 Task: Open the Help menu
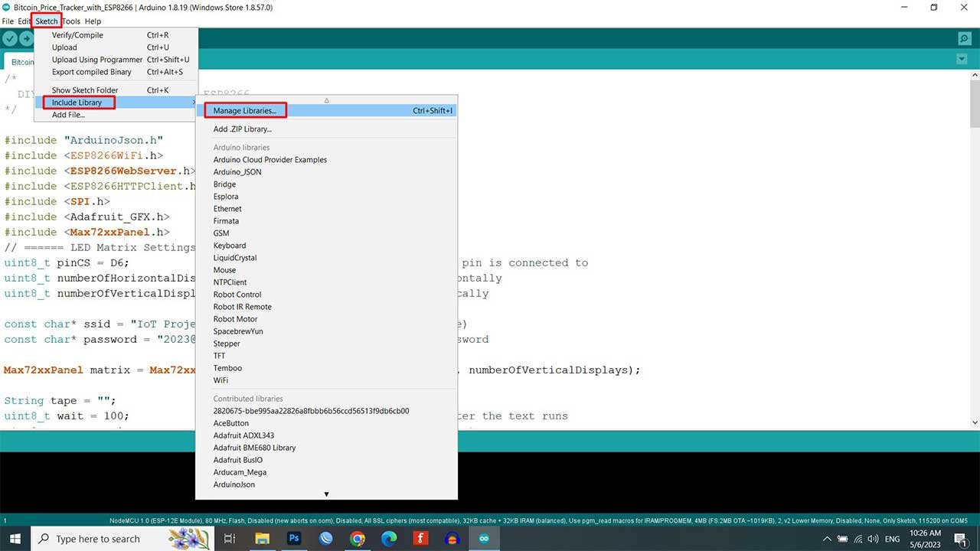click(x=93, y=21)
